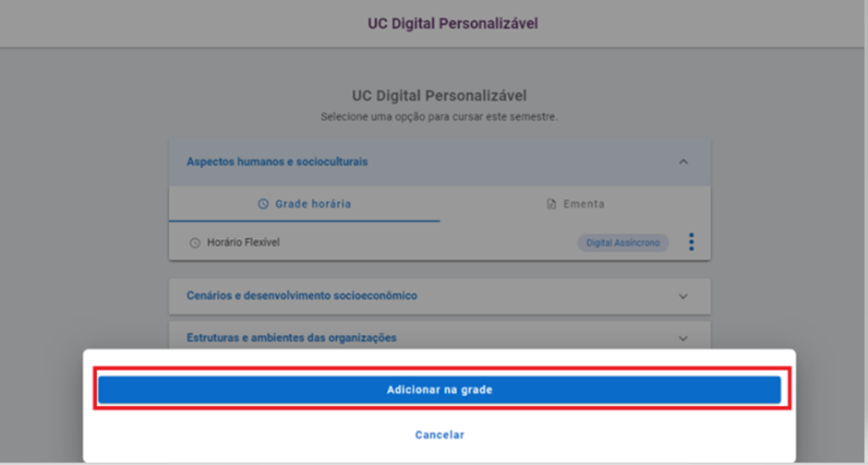
Task: Click the Aspectos humanos e socioculturais title
Action: point(277,161)
